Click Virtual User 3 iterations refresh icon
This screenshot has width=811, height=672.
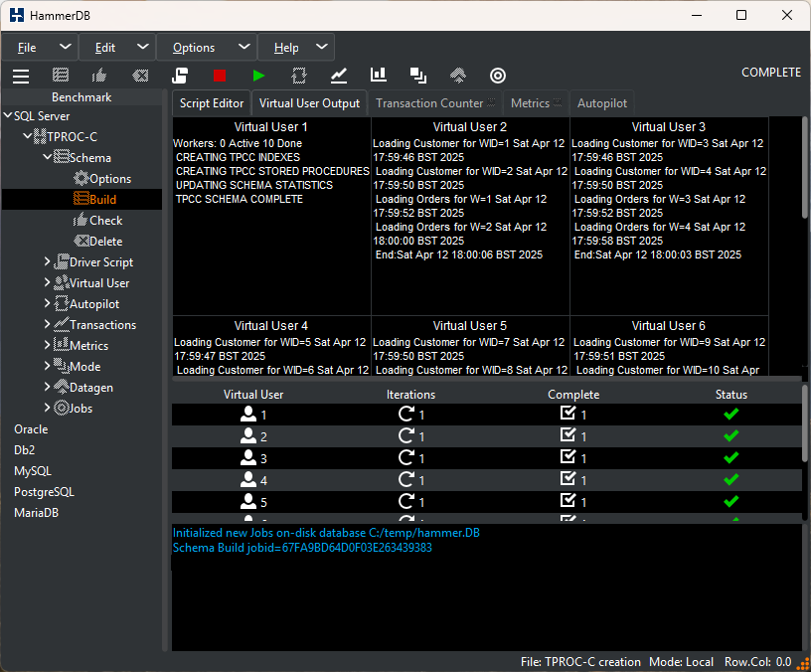point(406,457)
